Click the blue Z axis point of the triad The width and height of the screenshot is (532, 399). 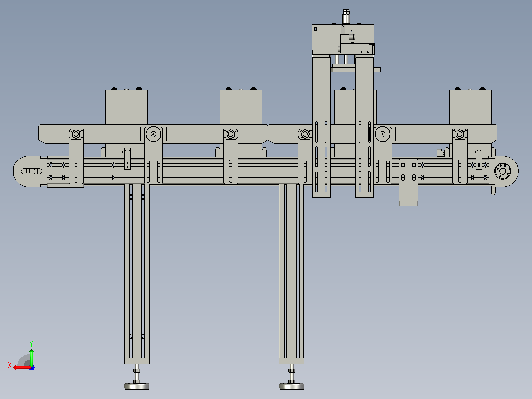tap(32, 368)
